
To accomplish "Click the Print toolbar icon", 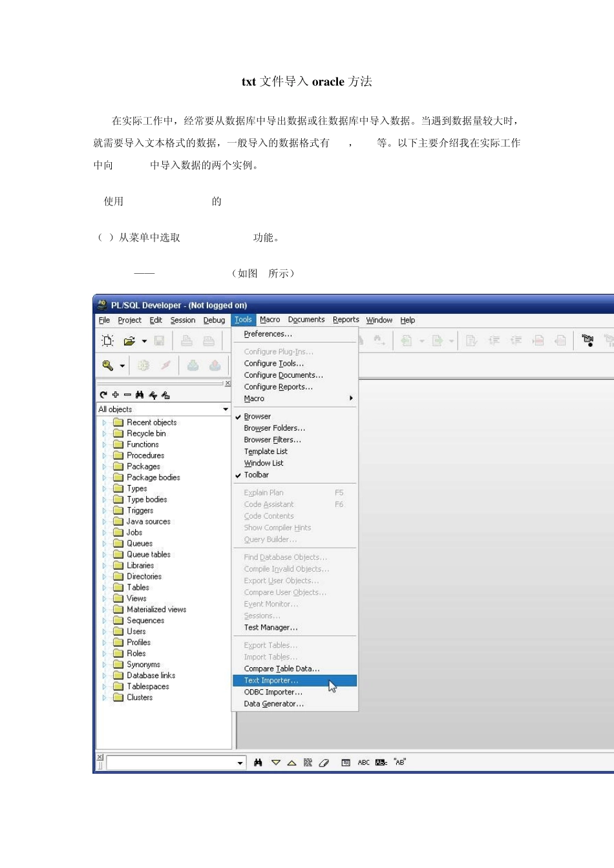I will pos(187,340).
